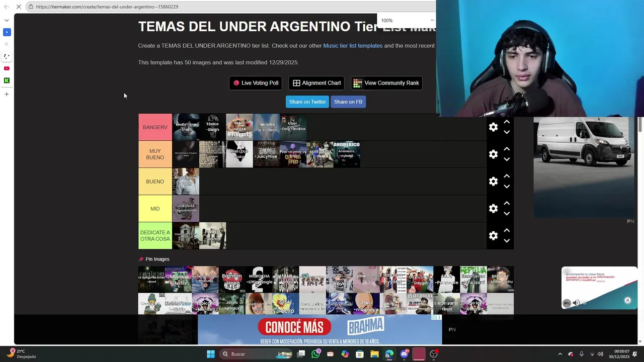Screen dimensions: 644x362
Task: Move MID tier row up
Action: [x=507, y=203]
